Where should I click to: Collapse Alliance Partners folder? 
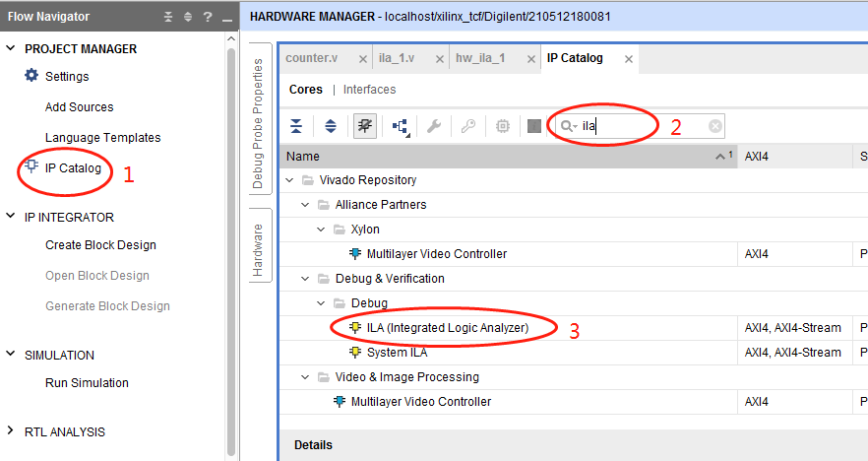(305, 205)
